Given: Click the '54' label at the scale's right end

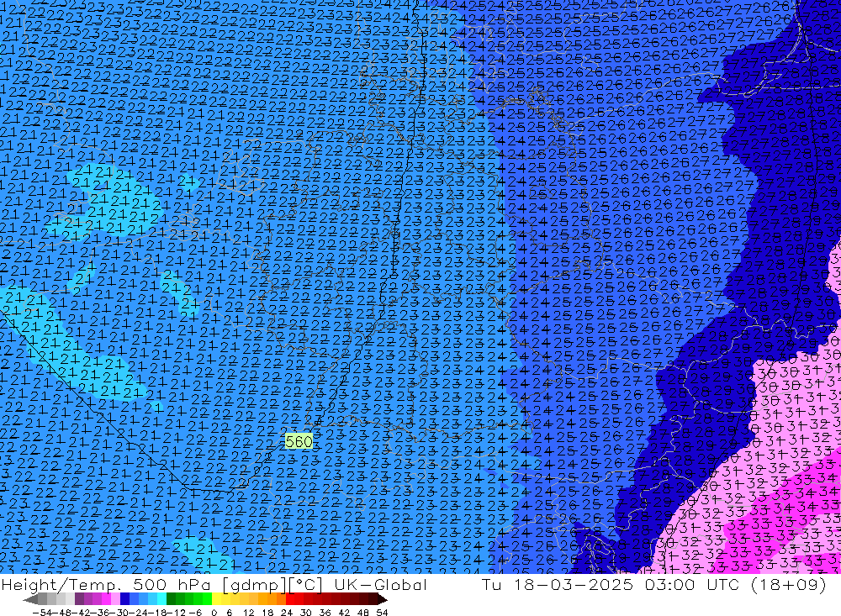Looking at the screenshot, I should click(x=382, y=613).
